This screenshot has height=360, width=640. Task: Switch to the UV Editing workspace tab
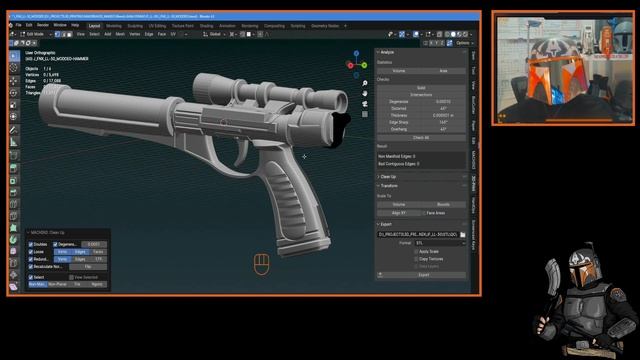pyautogui.click(x=157, y=26)
